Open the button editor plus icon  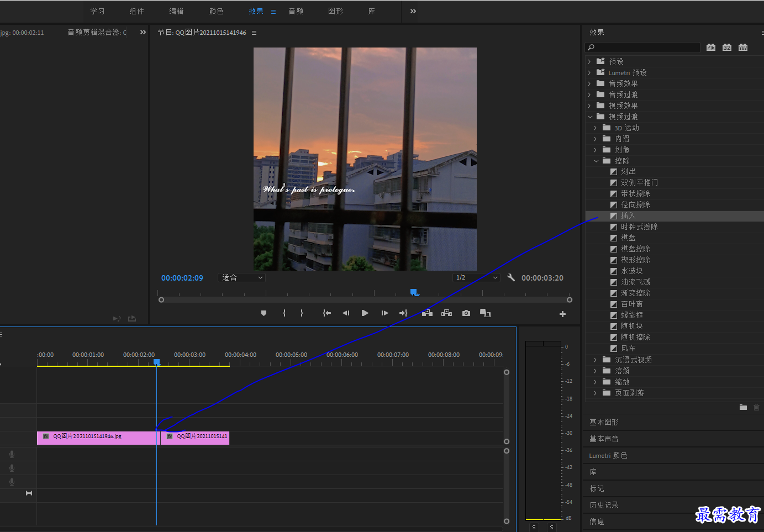click(x=562, y=314)
